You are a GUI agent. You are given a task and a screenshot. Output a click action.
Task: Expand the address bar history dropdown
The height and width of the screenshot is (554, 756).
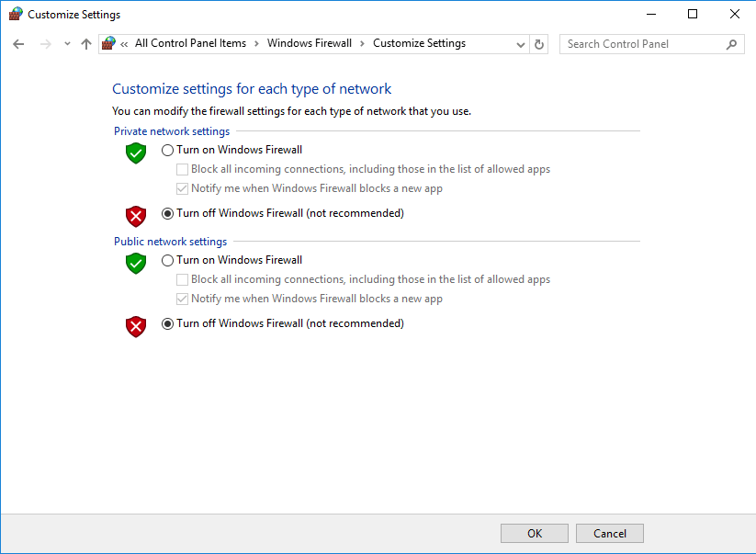521,44
